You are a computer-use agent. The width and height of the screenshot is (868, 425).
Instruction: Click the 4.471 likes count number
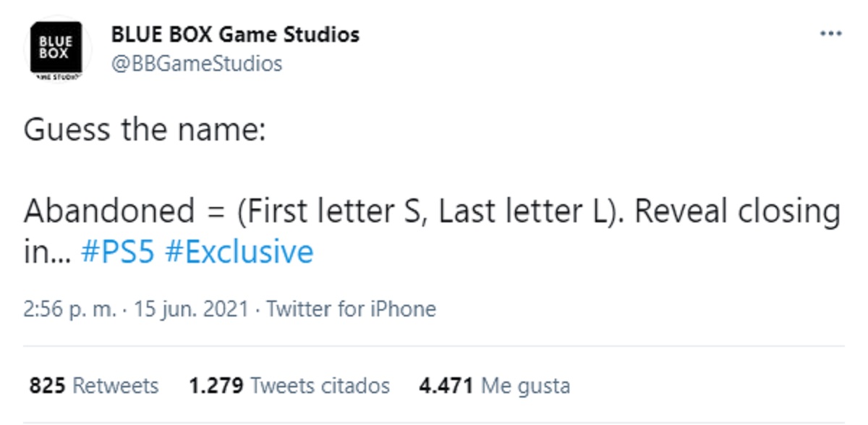446,385
